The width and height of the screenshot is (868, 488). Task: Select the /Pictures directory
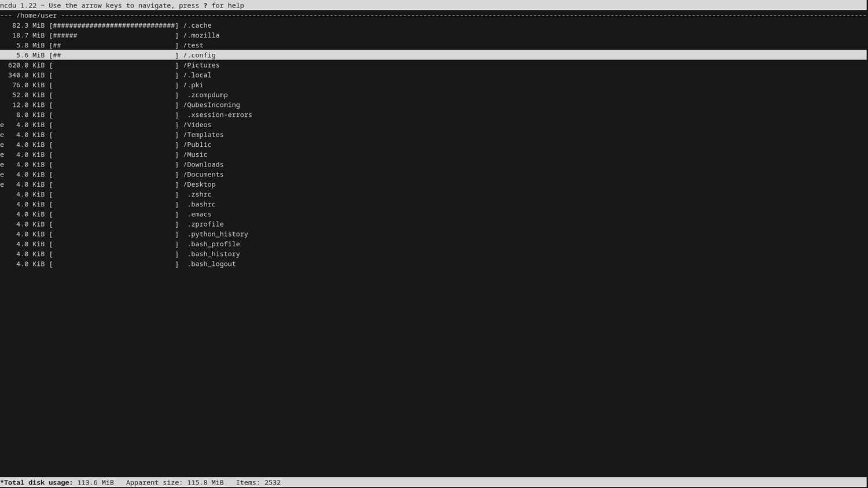pyautogui.click(x=433, y=65)
